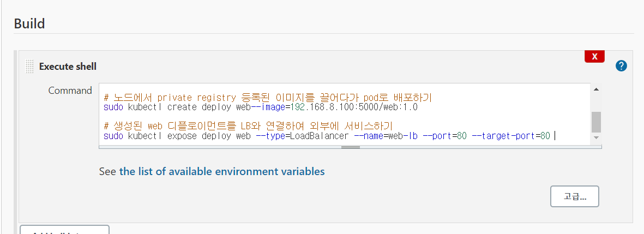Place cursor in the private registry comment line

pos(268,98)
